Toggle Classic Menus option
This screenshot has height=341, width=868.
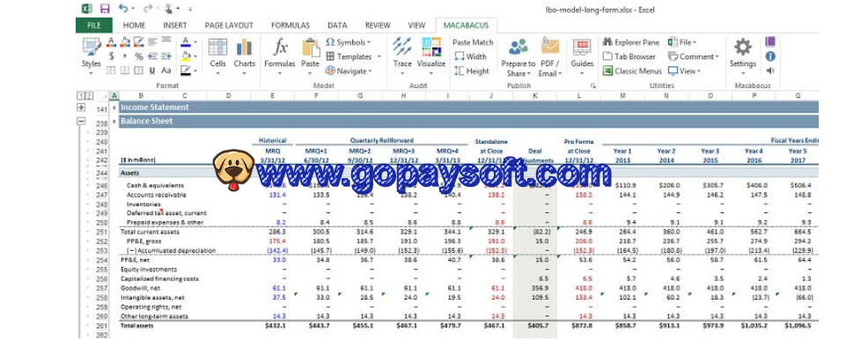(631, 71)
